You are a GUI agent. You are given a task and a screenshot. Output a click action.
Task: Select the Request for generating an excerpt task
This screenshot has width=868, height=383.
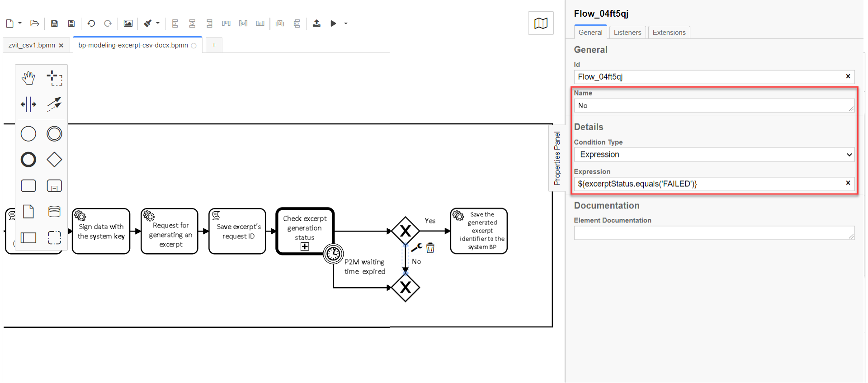170,231
